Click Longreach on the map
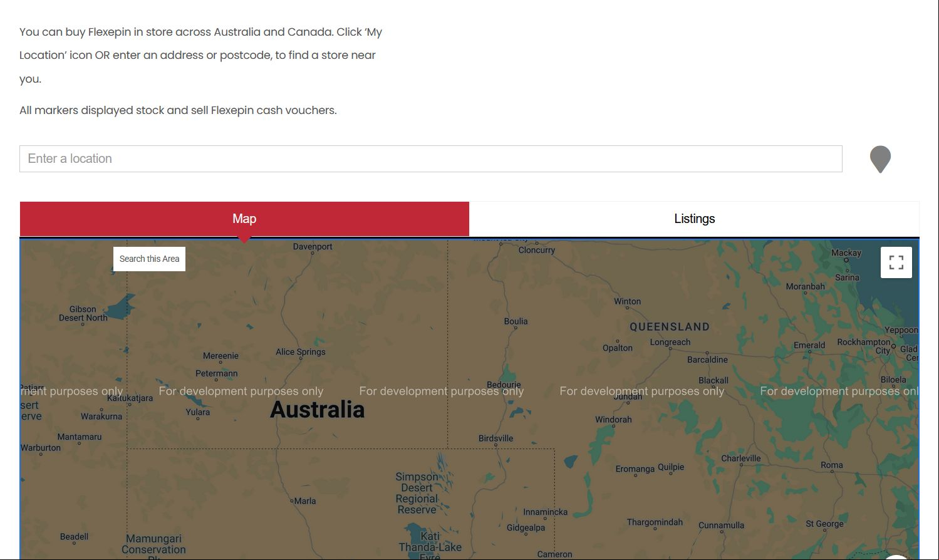 (670, 342)
